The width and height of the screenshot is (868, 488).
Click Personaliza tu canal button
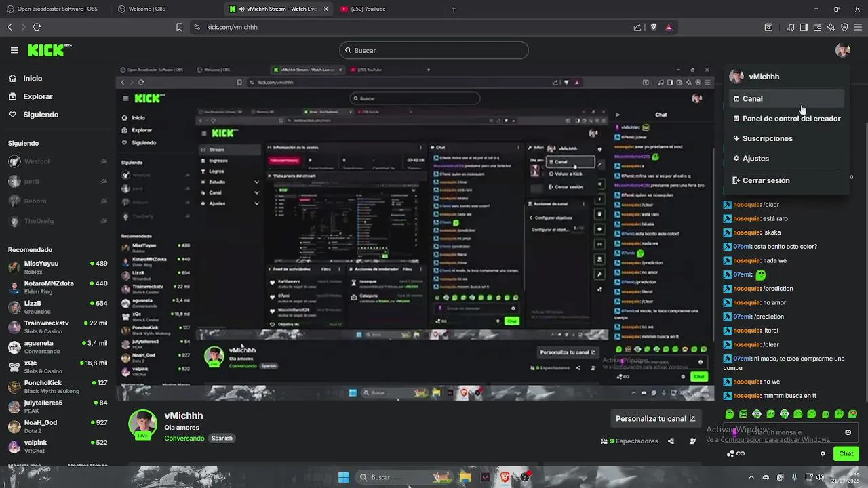[x=656, y=419]
